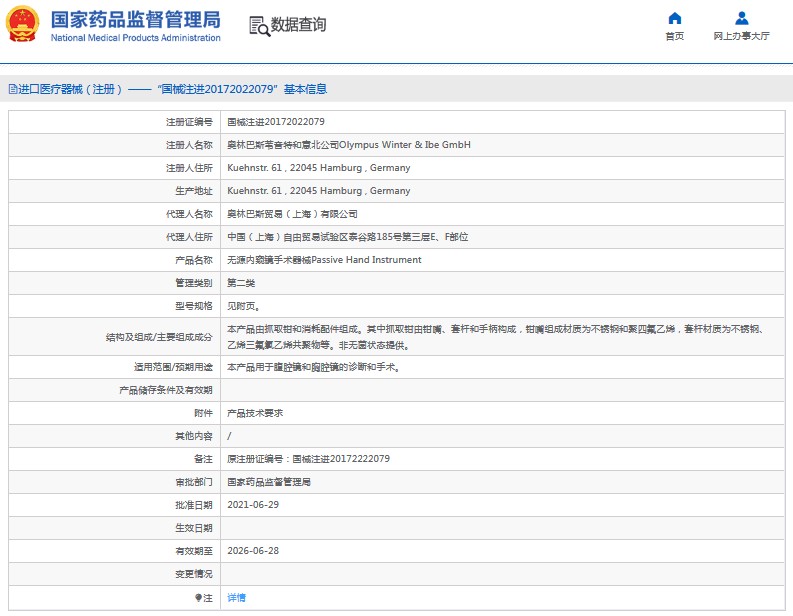Click 国家药品监督管理局 header title
The image size is (793, 616).
(x=136, y=20)
